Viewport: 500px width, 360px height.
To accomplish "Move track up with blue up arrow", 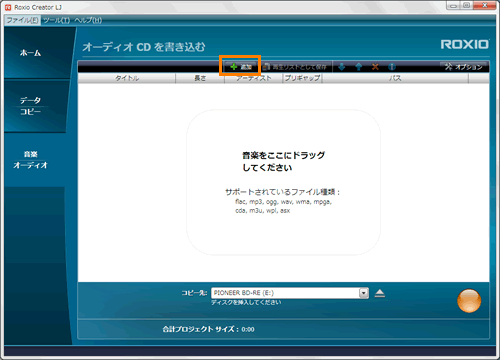I will pyautogui.click(x=359, y=67).
